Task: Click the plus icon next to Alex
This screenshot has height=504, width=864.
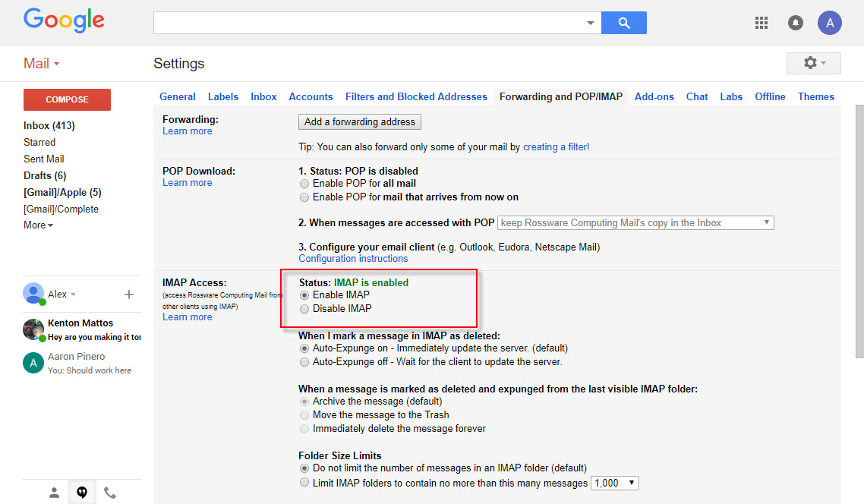Action: pyautogui.click(x=129, y=295)
